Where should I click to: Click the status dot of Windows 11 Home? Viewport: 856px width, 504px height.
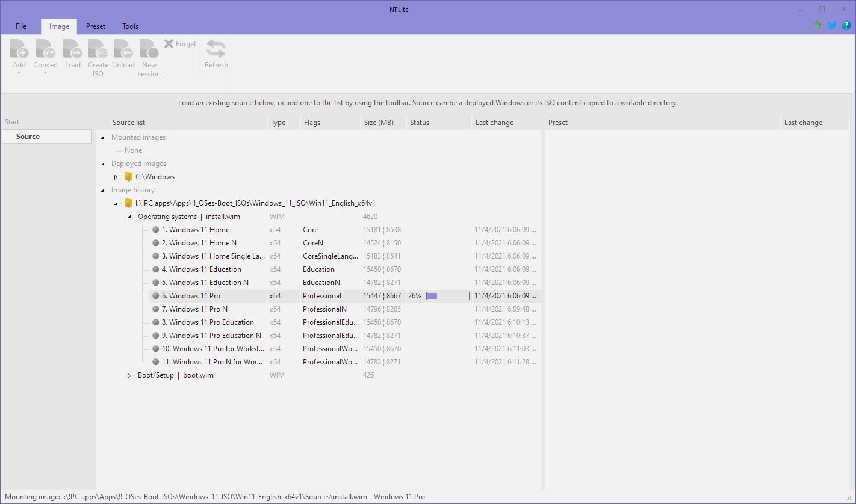point(156,230)
